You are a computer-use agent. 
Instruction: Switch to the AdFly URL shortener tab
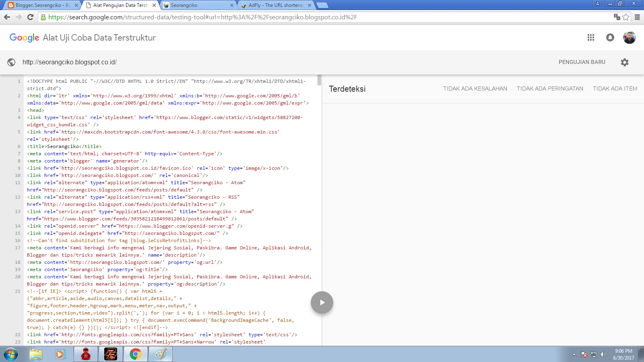276,5
